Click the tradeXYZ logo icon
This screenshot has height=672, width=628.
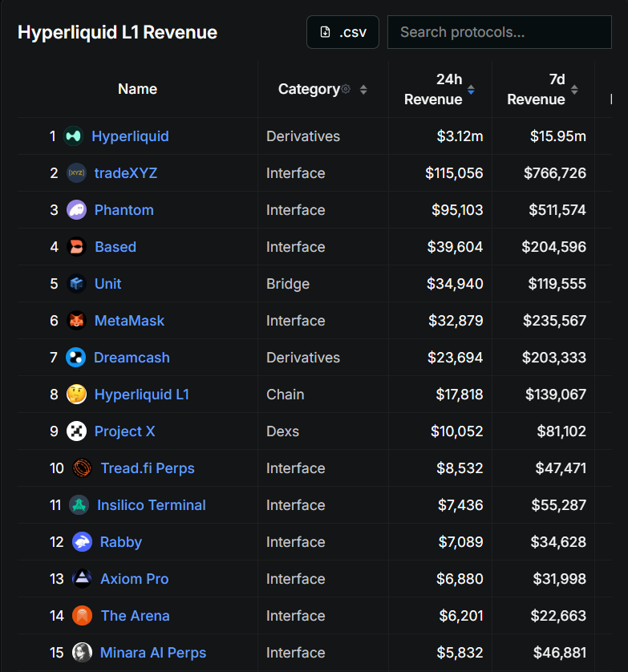76,173
